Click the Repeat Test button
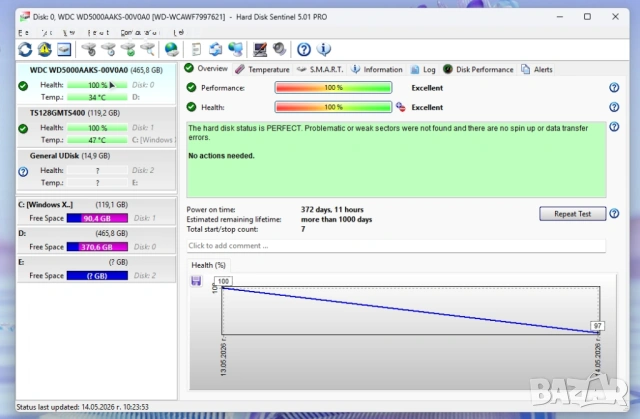Image resolution: width=640 pixels, height=419 pixels. 572,214
